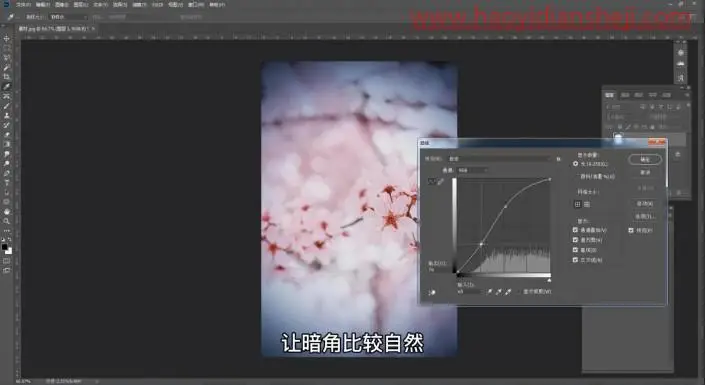Open the Curves Preset dropdown
Viewport: 705px width, 385px height.
click(x=500, y=159)
